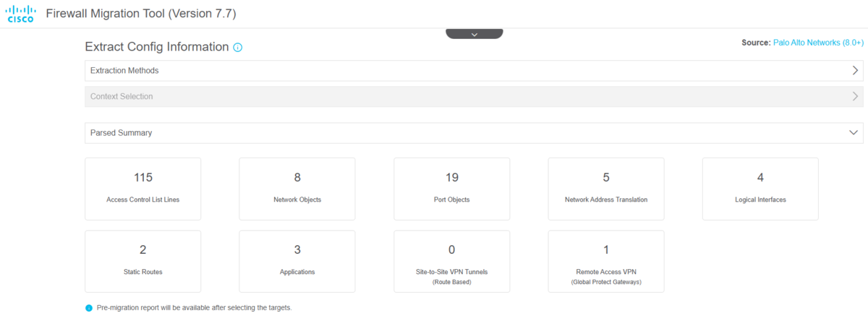Image resolution: width=868 pixels, height=329 pixels.
Task: Select the Site-to-Site VPN Tunnels card
Action: pyautogui.click(x=452, y=261)
